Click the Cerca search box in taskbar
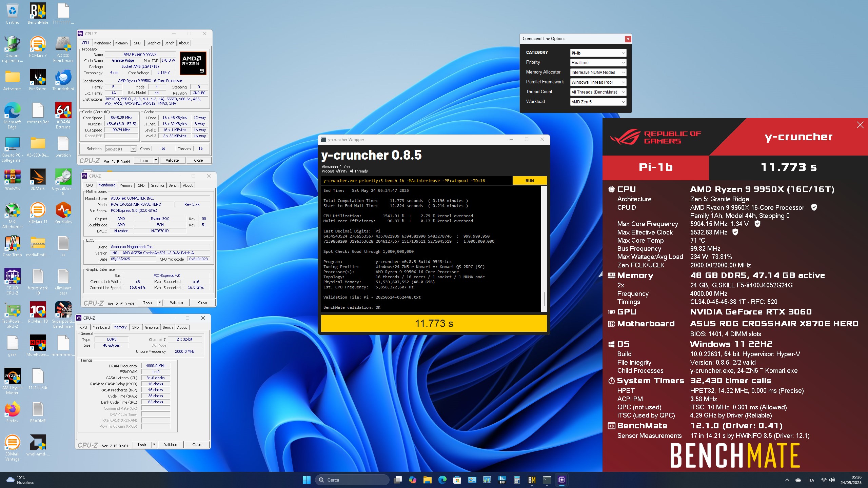Image resolution: width=868 pixels, height=488 pixels. [x=352, y=480]
